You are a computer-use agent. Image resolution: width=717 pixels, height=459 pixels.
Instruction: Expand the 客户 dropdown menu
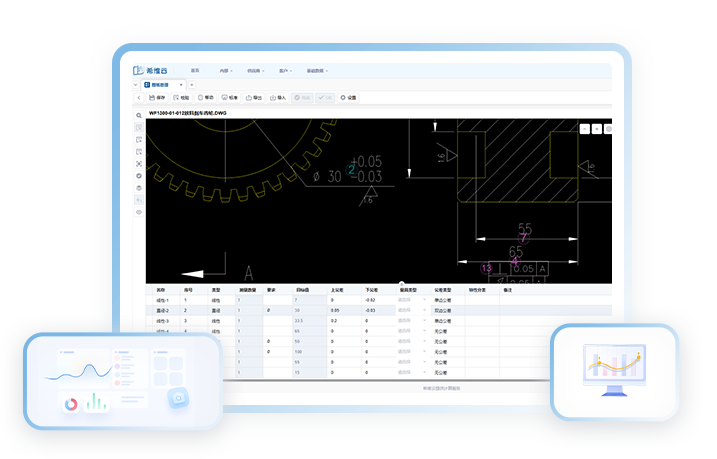click(x=285, y=71)
